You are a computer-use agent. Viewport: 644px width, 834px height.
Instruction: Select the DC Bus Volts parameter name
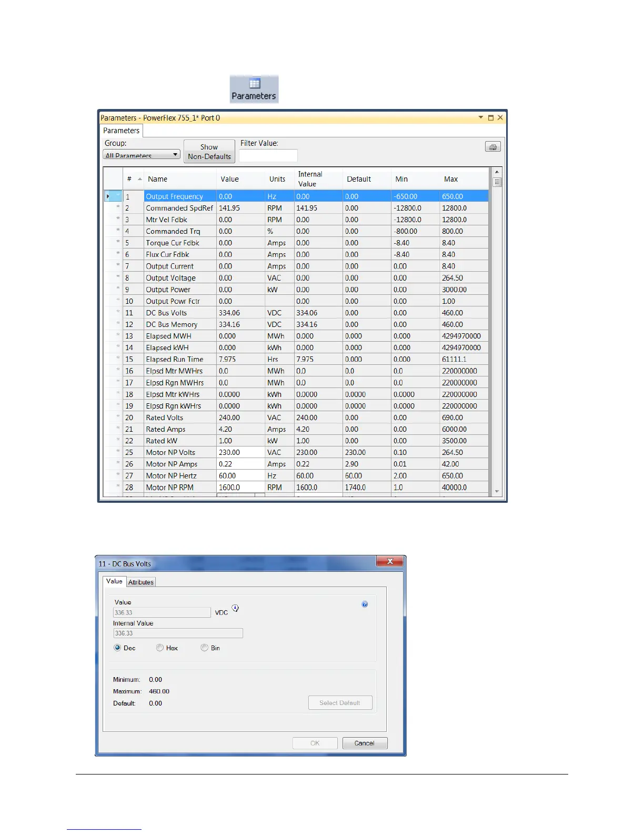pos(166,313)
